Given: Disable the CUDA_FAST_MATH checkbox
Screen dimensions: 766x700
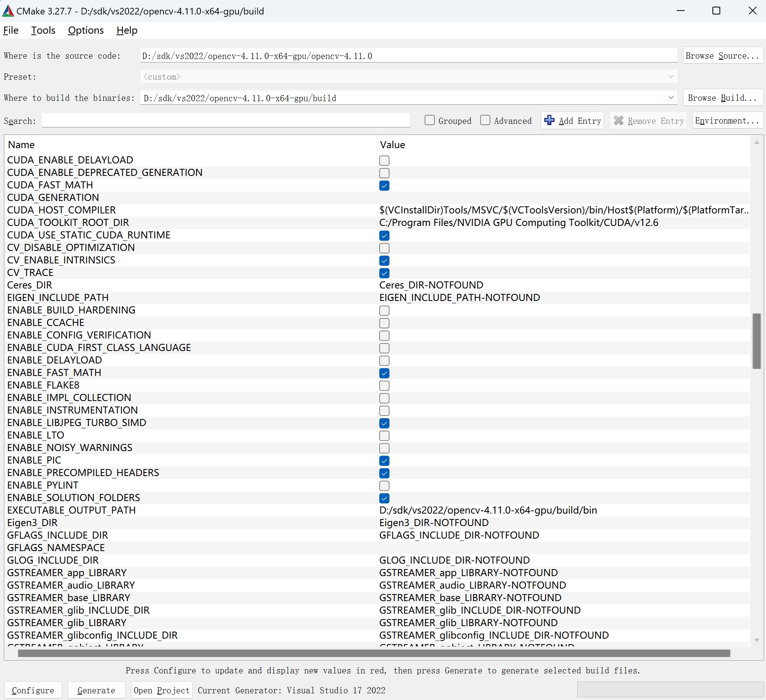Looking at the screenshot, I should click(x=384, y=185).
